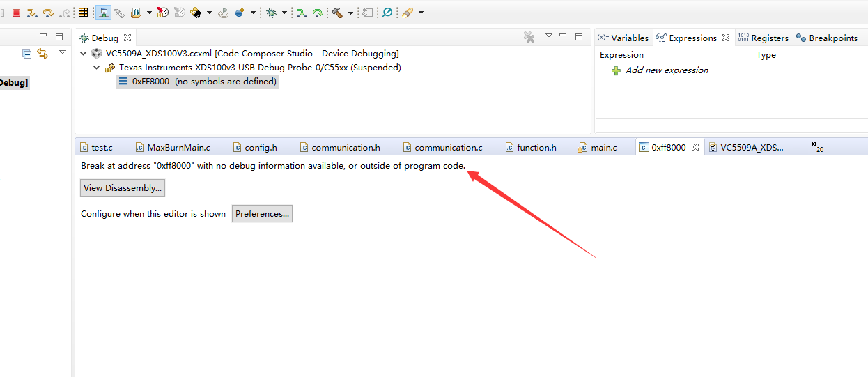Minimize the left project panel
Viewport: 868px width, 377px height.
click(43, 36)
